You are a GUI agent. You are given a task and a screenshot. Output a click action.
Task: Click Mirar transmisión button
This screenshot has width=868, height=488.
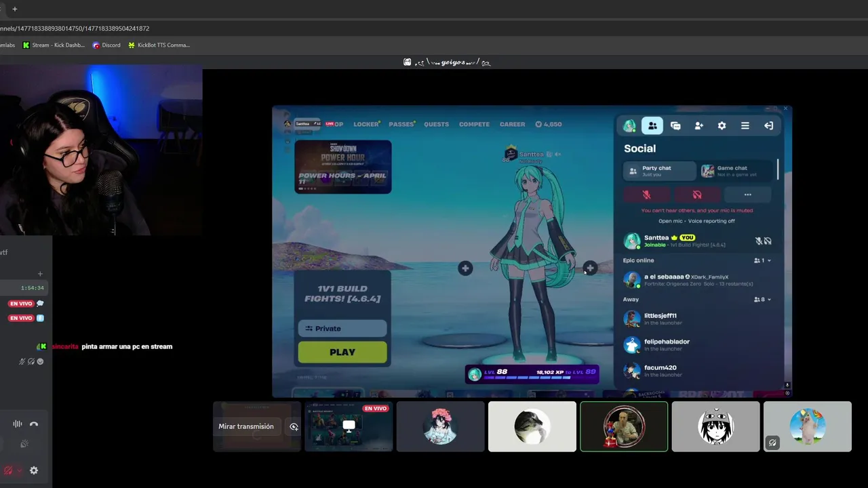click(246, 426)
